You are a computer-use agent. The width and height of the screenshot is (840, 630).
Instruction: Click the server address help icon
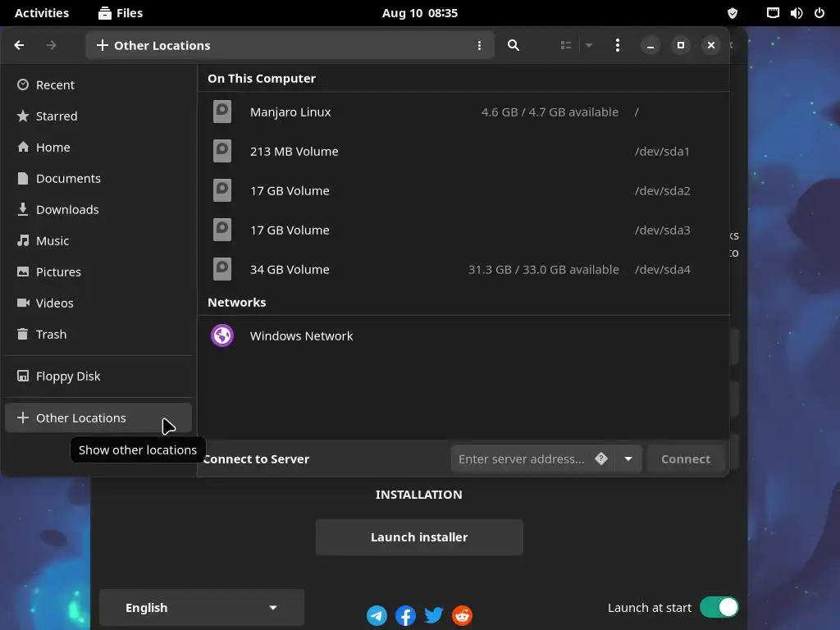[x=601, y=459]
